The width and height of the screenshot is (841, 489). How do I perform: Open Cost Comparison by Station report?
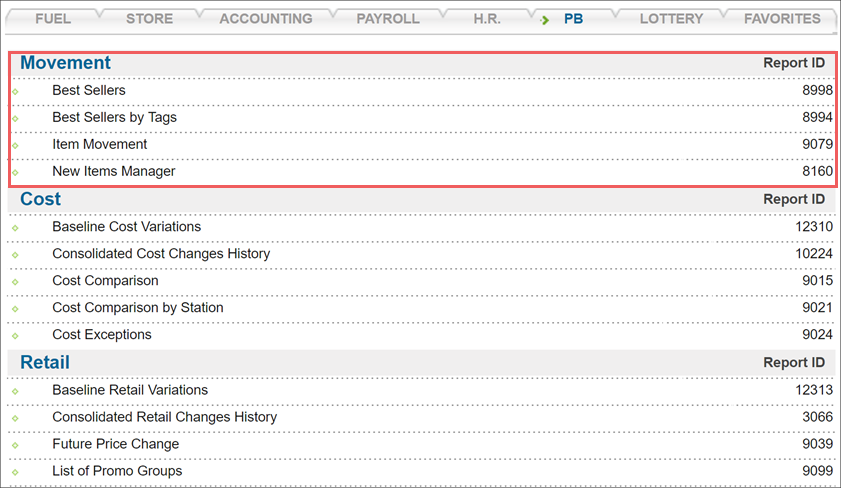[x=138, y=308]
